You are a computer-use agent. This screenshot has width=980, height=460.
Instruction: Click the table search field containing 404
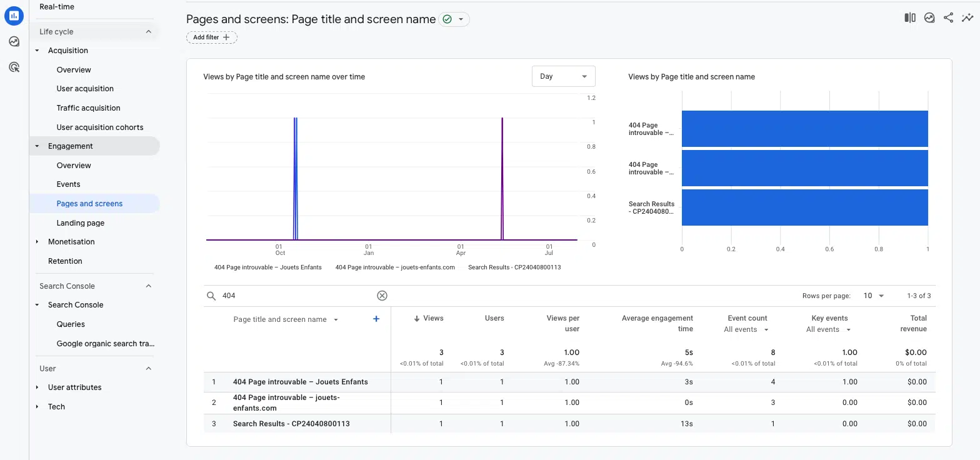tap(297, 296)
